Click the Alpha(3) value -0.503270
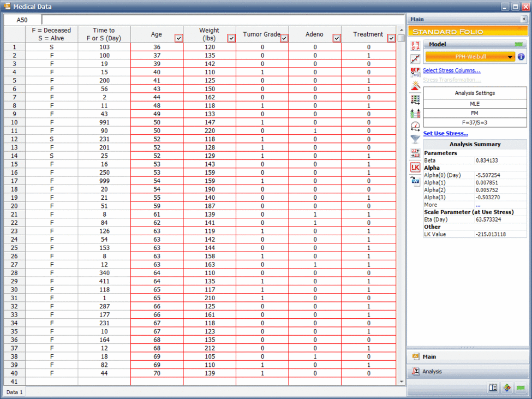The width and height of the screenshot is (532, 399). pos(488,198)
